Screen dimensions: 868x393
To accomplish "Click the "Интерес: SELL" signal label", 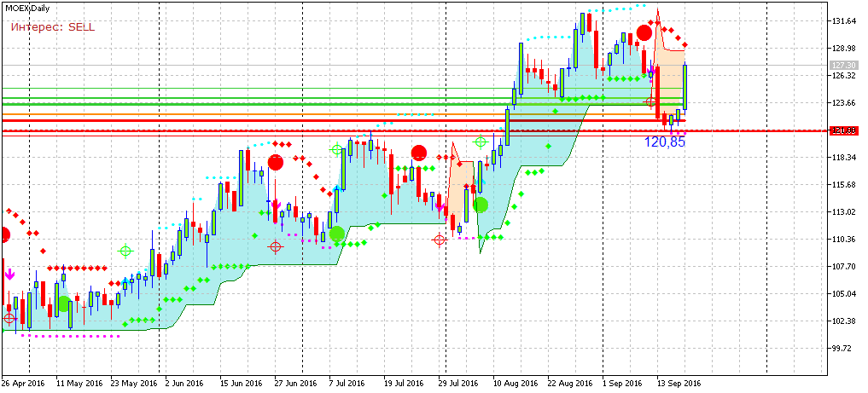I will pyautogui.click(x=53, y=27).
